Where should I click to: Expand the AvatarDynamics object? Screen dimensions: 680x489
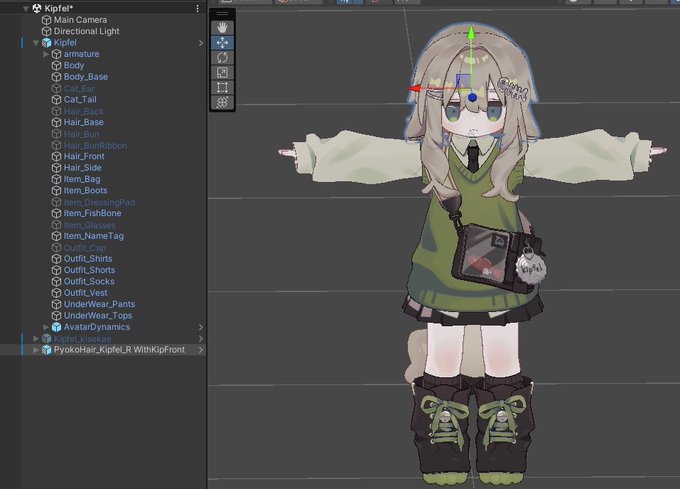click(46, 327)
